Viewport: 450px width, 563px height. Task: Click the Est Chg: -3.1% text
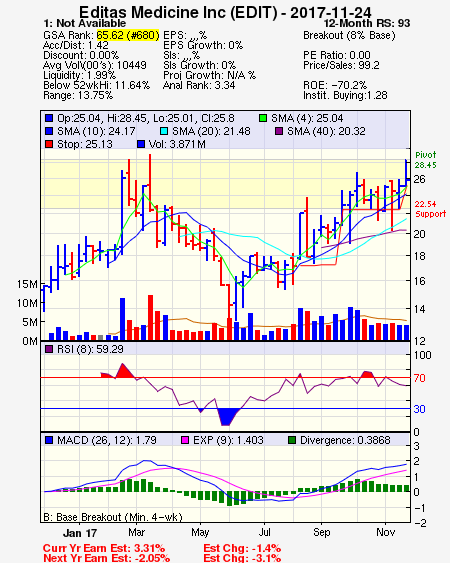(x=242, y=558)
